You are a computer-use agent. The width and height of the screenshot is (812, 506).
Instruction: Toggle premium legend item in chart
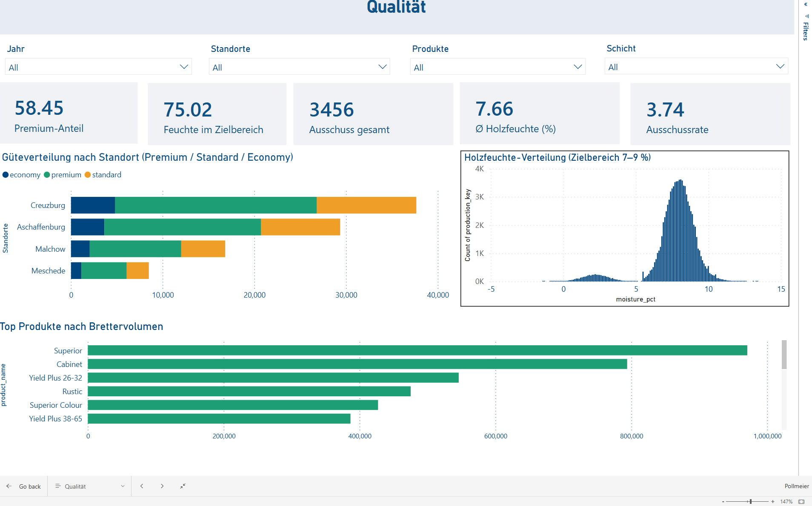coord(63,175)
